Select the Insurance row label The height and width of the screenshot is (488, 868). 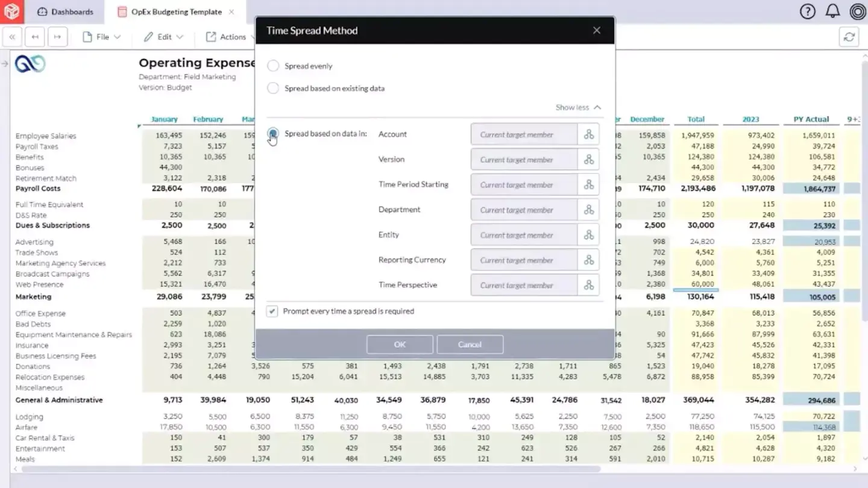32,346
